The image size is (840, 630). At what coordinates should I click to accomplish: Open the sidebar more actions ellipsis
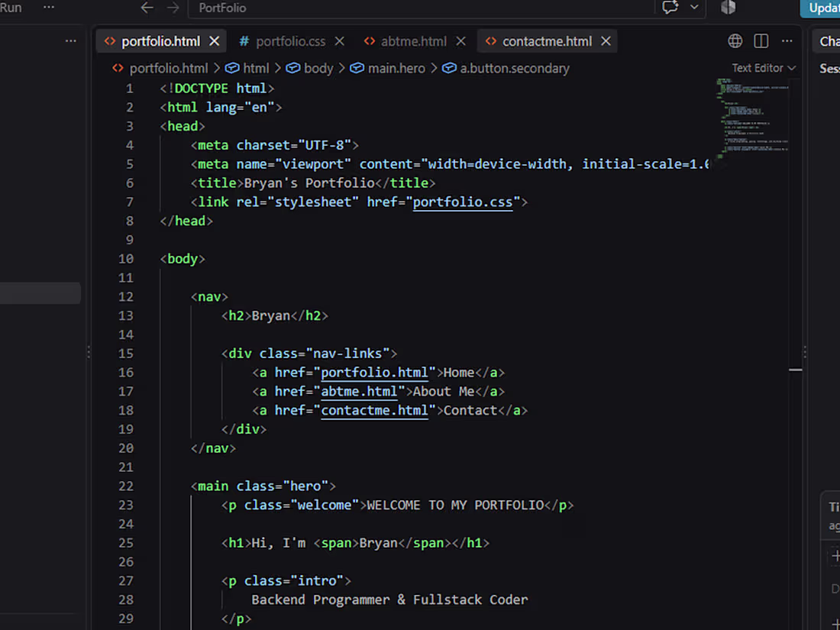coord(71,41)
